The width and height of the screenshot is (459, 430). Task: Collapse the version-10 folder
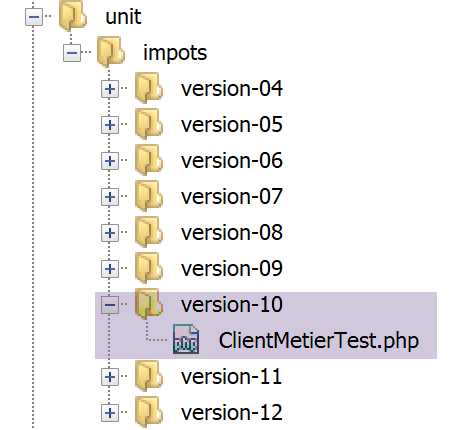click(x=110, y=305)
